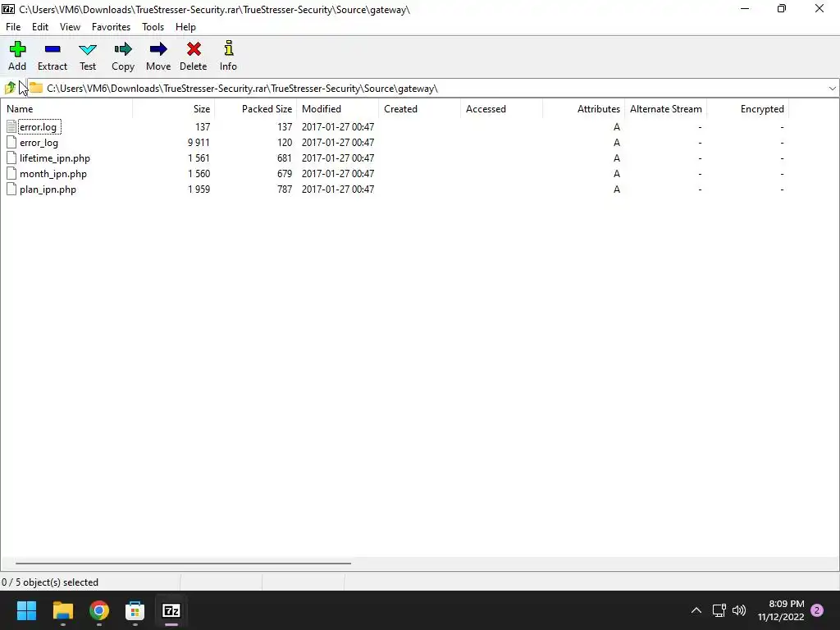Click the volume tray icon
This screenshot has width=840, height=630.
[x=739, y=610]
